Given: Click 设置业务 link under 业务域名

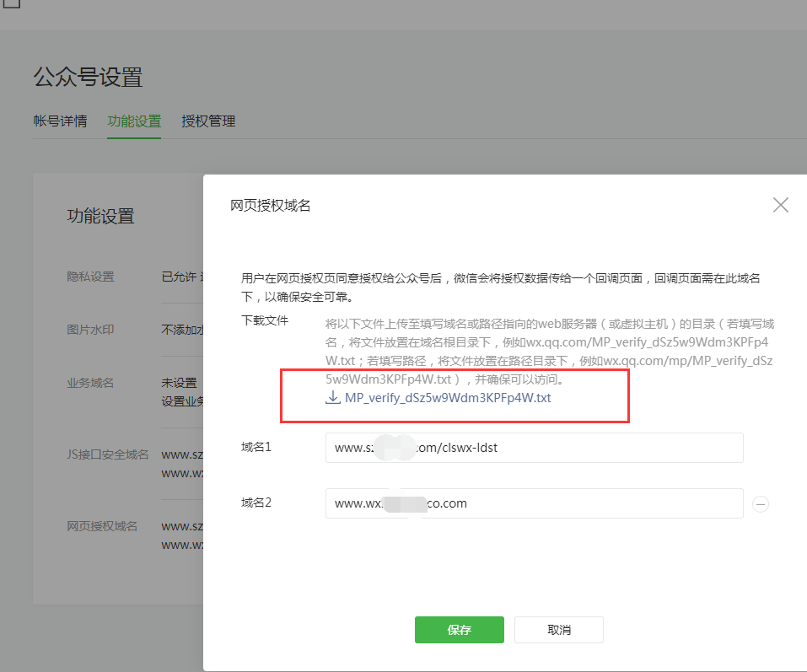Looking at the screenshot, I should click(x=177, y=401).
